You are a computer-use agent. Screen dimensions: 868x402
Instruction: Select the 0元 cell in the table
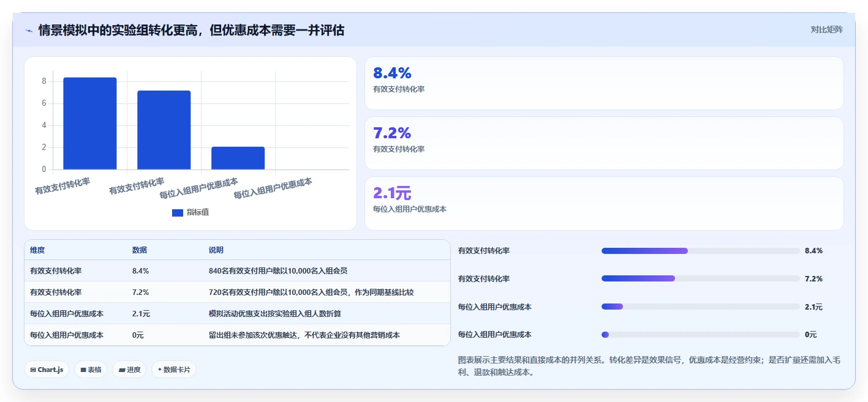tap(138, 335)
